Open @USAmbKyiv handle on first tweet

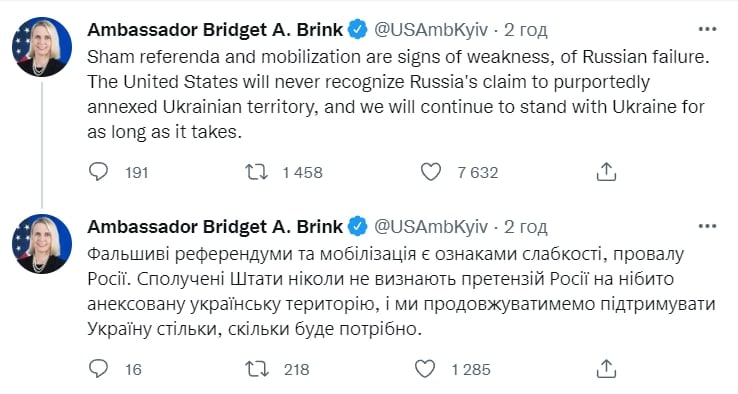tap(431, 30)
